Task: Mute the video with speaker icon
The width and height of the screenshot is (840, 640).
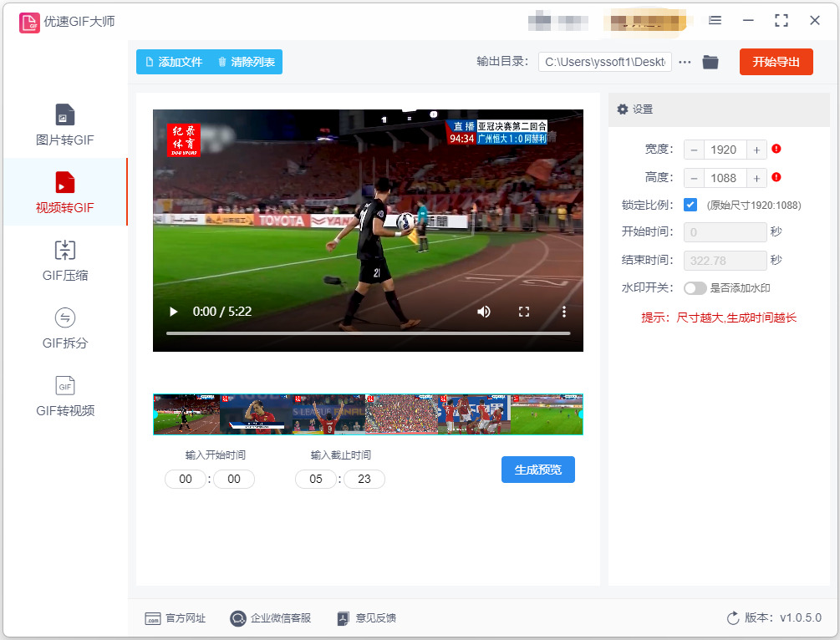Action: click(x=484, y=312)
